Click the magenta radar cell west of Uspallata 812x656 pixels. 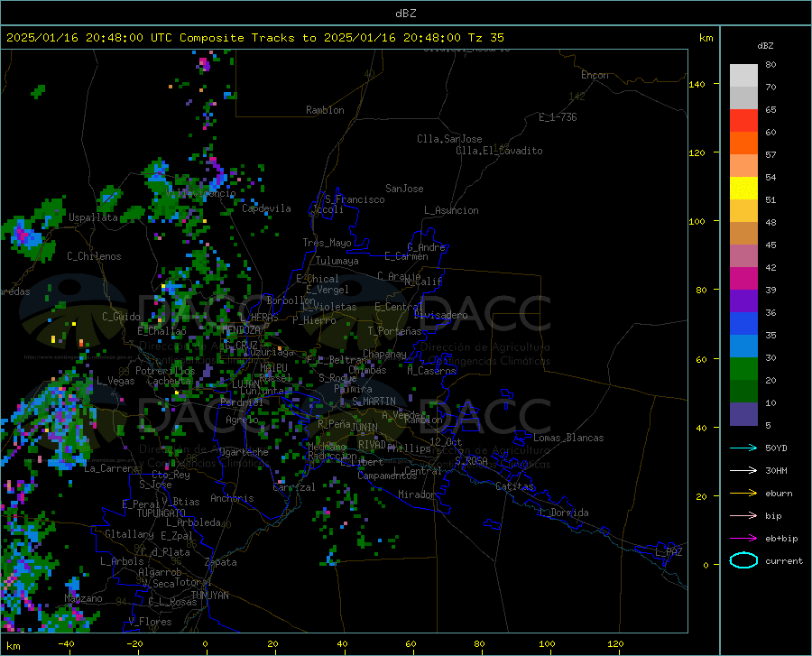click(x=22, y=234)
